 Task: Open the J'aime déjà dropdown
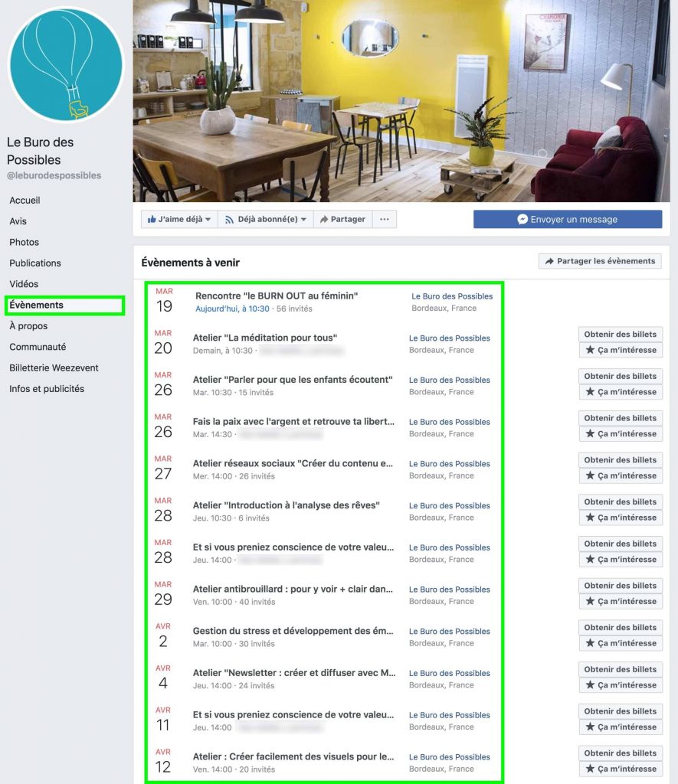point(179,219)
